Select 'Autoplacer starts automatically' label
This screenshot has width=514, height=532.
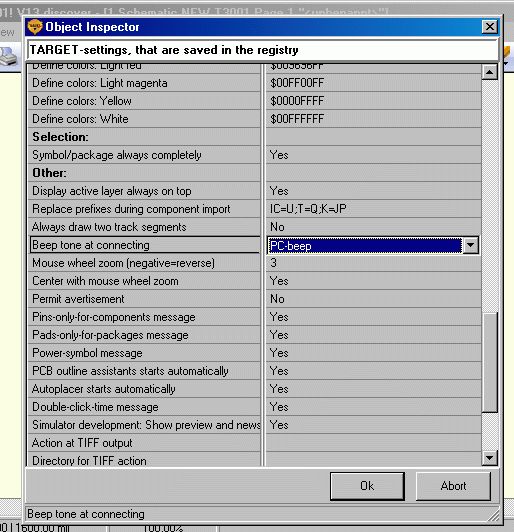[104, 389]
